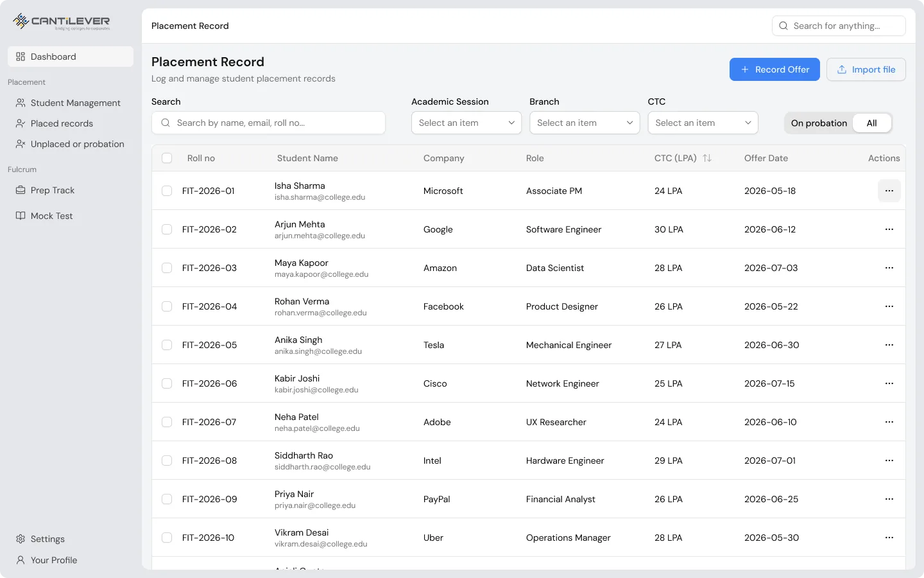The width and height of the screenshot is (924, 578).
Task: Open the Branch dropdown
Action: tap(585, 123)
